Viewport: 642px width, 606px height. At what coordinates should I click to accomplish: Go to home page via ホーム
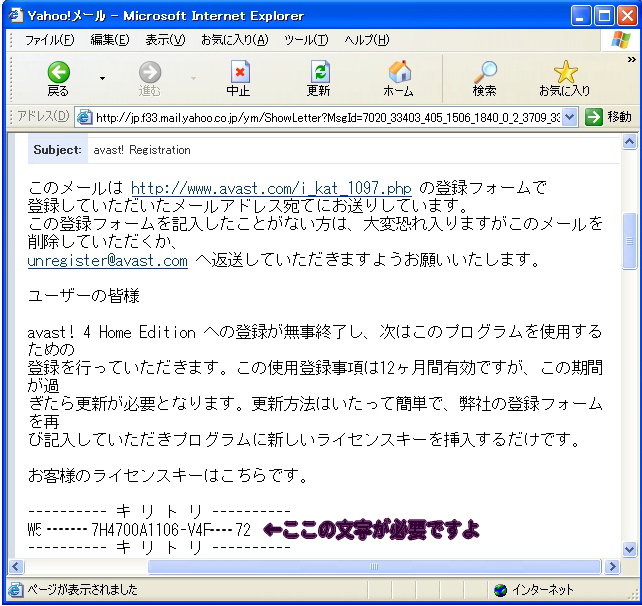pyautogui.click(x=398, y=79)
